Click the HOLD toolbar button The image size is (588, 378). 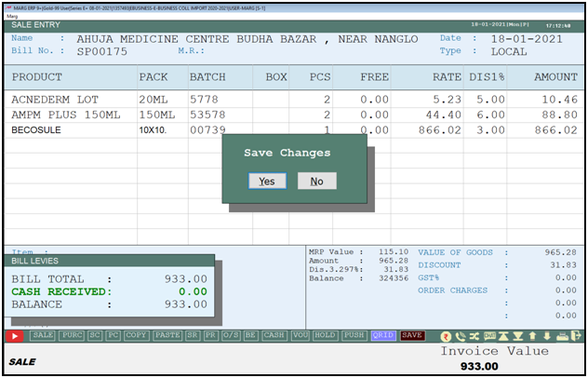pos(325,335)
